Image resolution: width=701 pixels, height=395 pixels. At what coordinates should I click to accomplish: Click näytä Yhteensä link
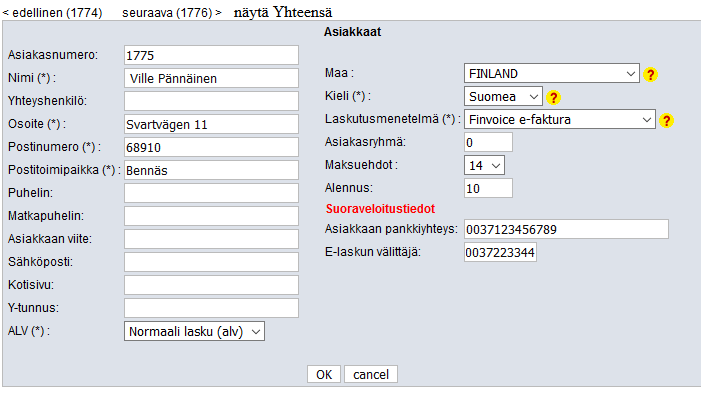point(283,12)
